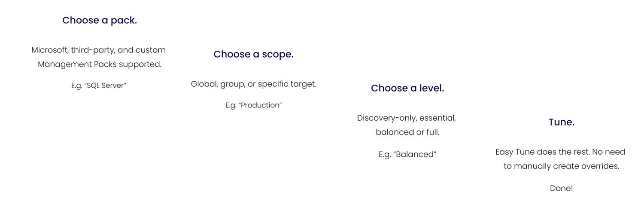Click the "Choose a scope." heading

pos(253,54)
